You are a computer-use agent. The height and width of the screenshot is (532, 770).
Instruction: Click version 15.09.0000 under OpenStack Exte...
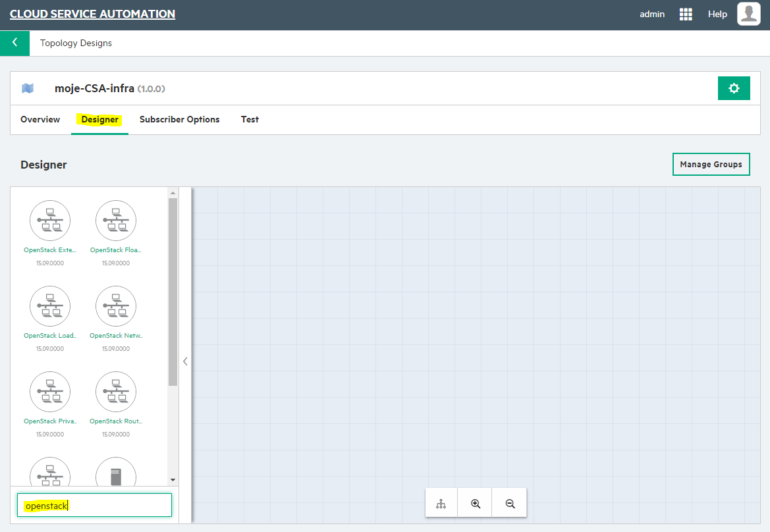click(x=50, y=263)
